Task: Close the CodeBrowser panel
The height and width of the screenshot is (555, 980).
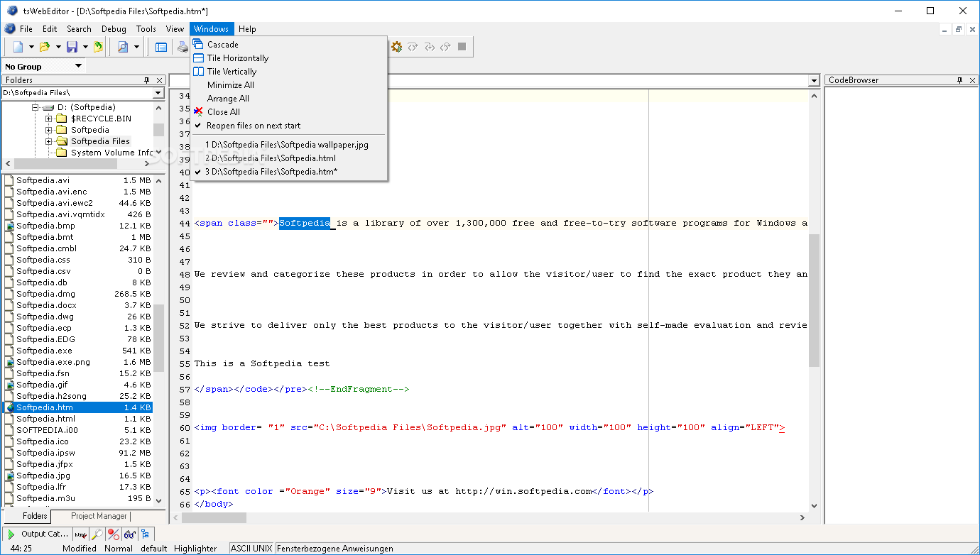Action: pos(972,80)
